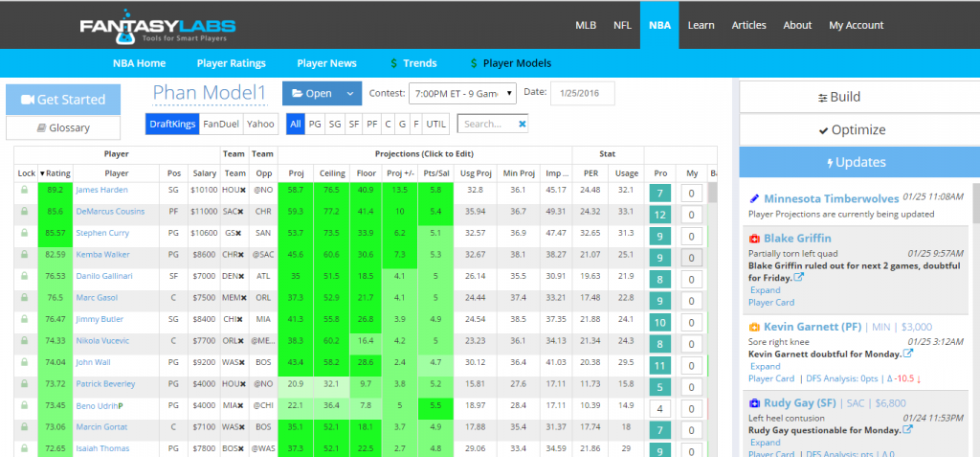
Task: Click My exposure field for James Harden
Action: click(691, 194)
